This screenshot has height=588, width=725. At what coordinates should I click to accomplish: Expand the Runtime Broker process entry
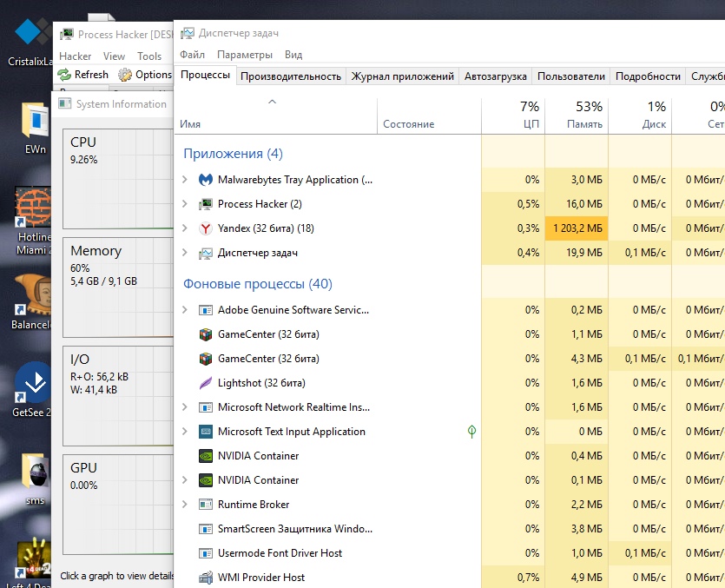[x=184, y=505]
